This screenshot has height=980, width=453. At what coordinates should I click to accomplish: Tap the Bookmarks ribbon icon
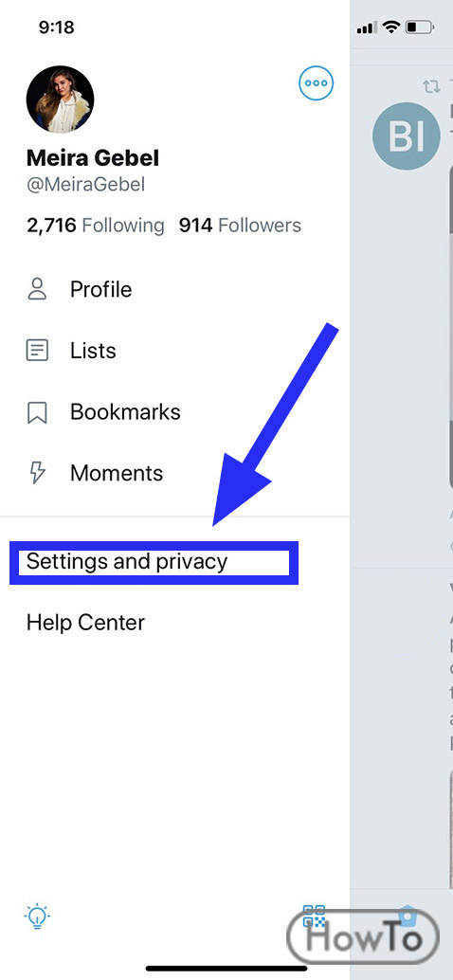37,412
